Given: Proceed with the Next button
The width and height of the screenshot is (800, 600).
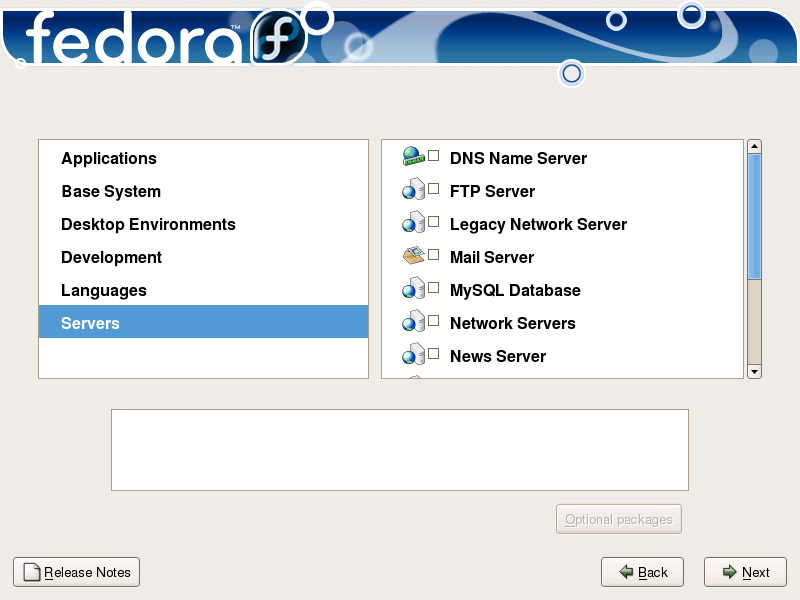Looking at the screenshot, I should 745,572.
